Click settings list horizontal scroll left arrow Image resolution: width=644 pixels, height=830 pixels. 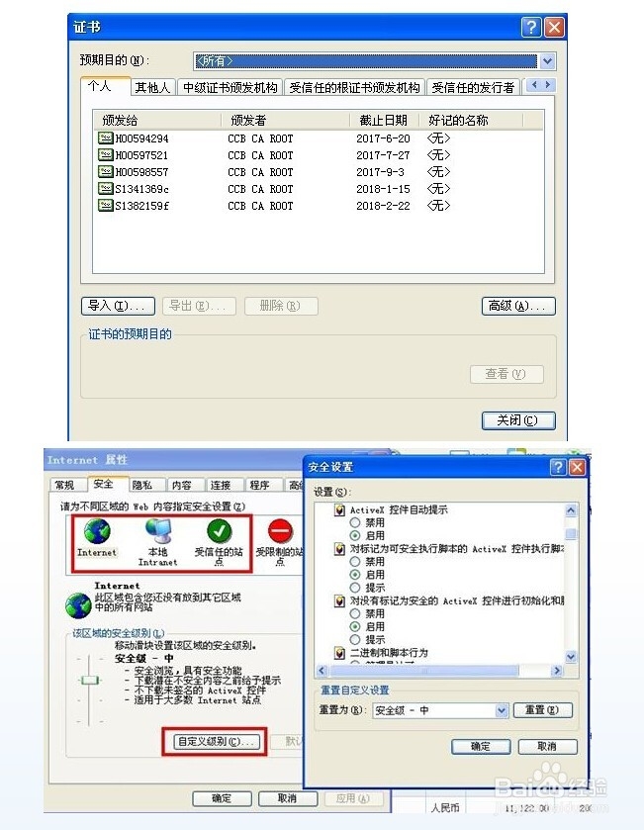(322, 671)
